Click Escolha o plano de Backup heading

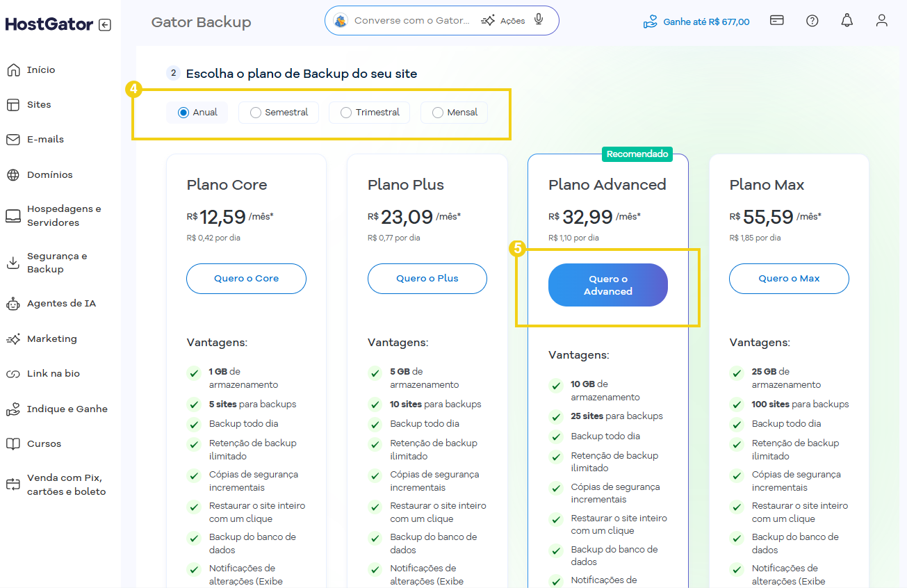302,74
